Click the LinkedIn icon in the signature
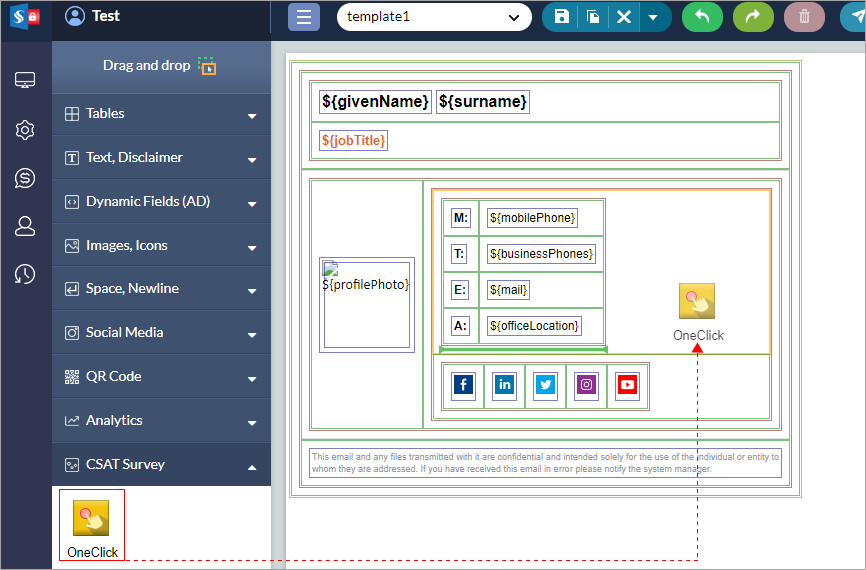Screen dimensions: 866x570 505,385
